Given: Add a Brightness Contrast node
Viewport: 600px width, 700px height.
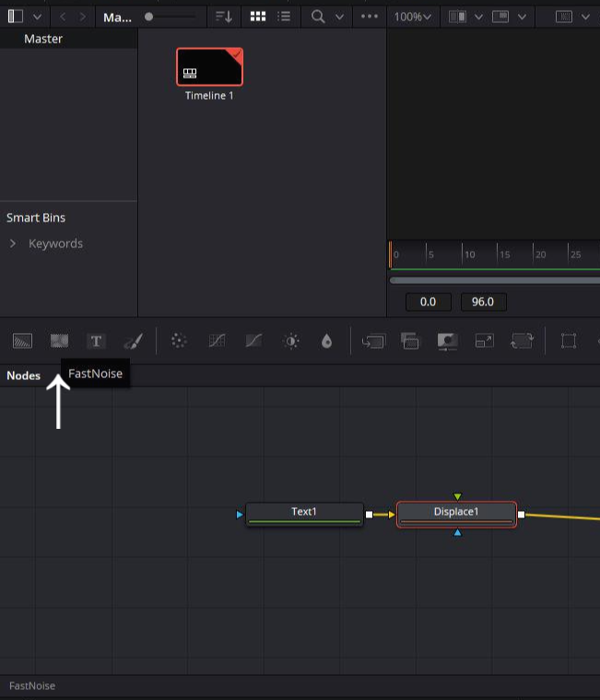Looking at the screenshot, I should pyautogui.click(x=291, y=341).
